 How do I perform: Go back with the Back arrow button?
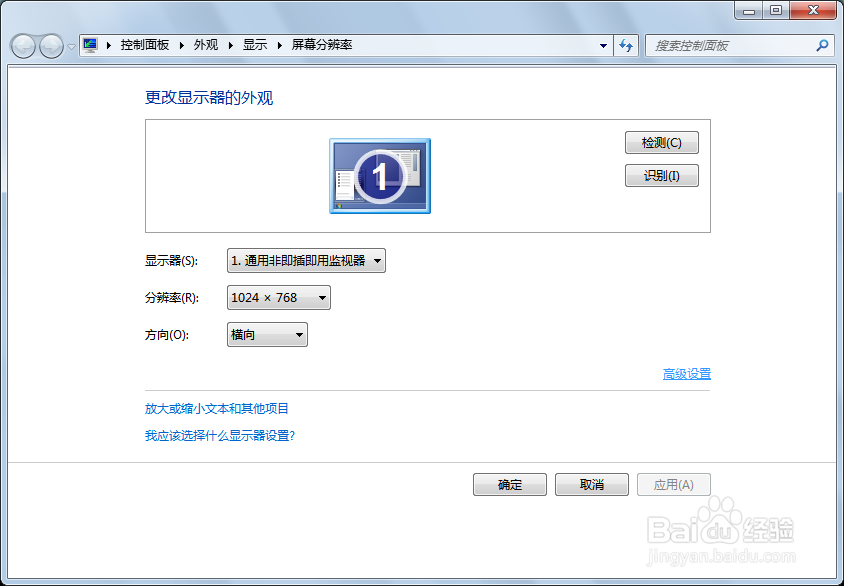[23, 46]
